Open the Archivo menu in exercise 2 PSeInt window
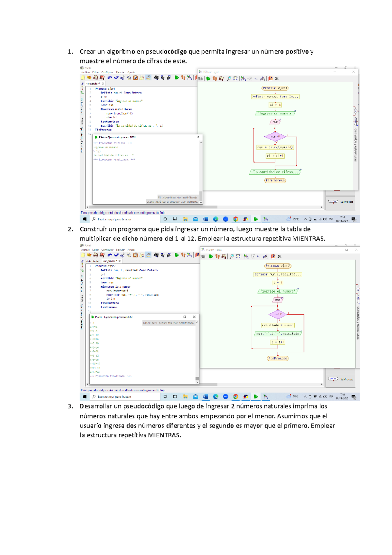 click(x=86, y=250)
